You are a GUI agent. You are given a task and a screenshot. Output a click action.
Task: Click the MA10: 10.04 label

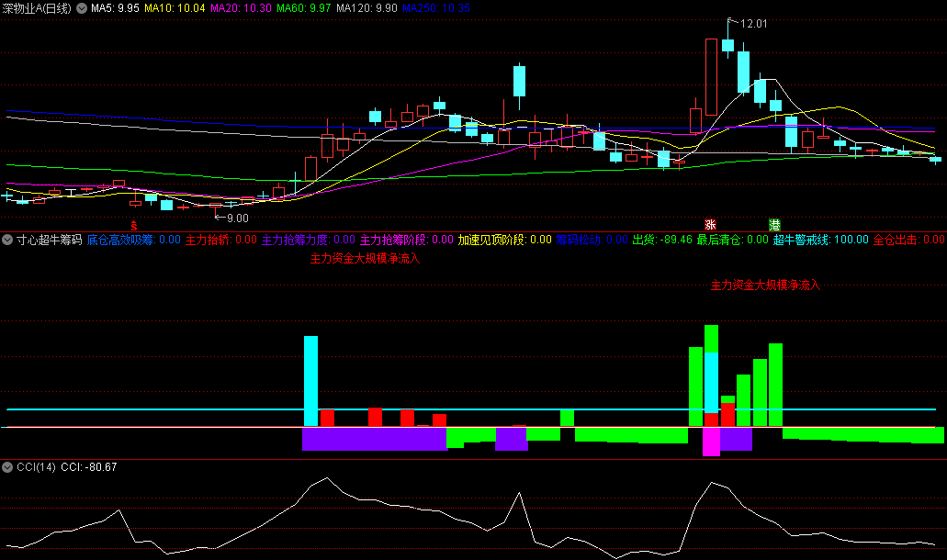175,8
